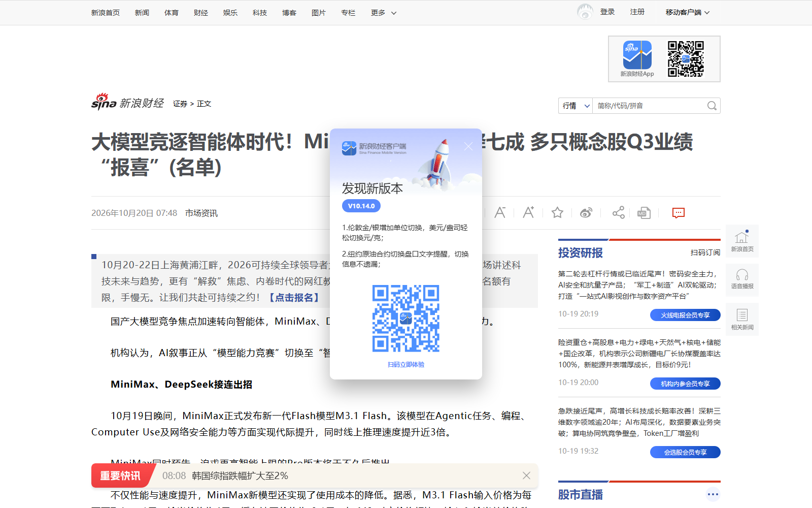The height and width of the screenshot is (508, 812).
Task: Click the user avatar icon beside 登录
Action: 585,12
